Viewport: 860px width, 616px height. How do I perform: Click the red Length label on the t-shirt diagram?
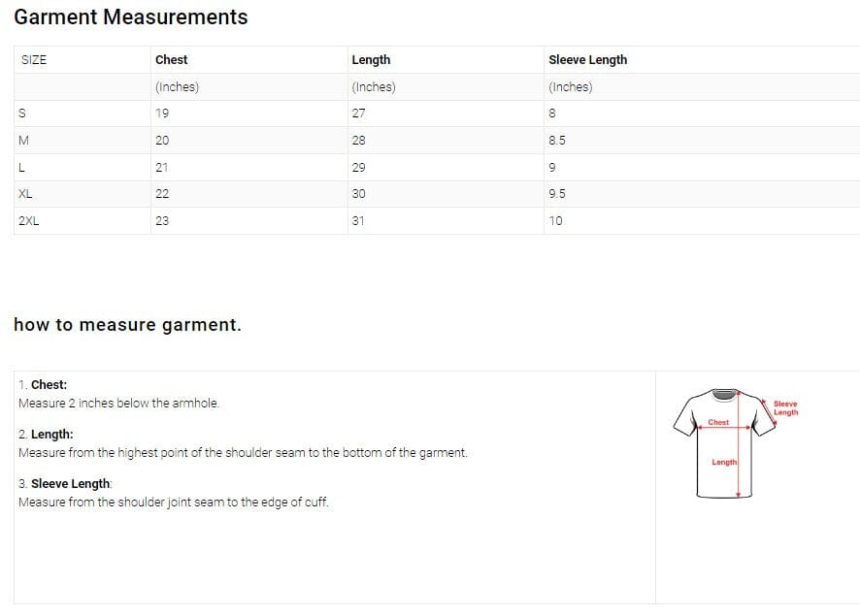(x=724, y=462)
